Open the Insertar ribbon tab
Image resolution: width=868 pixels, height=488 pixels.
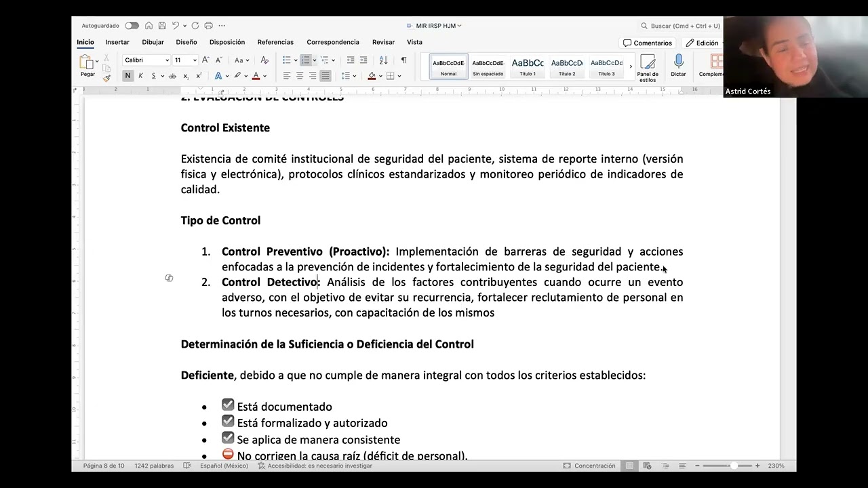117,42
